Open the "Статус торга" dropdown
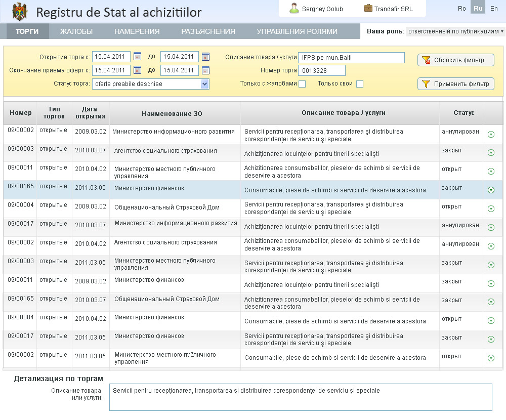Screen dimensions: 506x420 (204, 83)
